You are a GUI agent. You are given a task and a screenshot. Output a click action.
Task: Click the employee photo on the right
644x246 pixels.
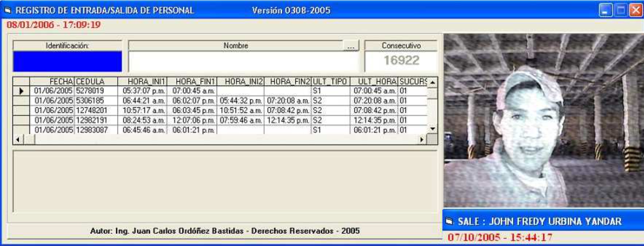tap(543, 121)
